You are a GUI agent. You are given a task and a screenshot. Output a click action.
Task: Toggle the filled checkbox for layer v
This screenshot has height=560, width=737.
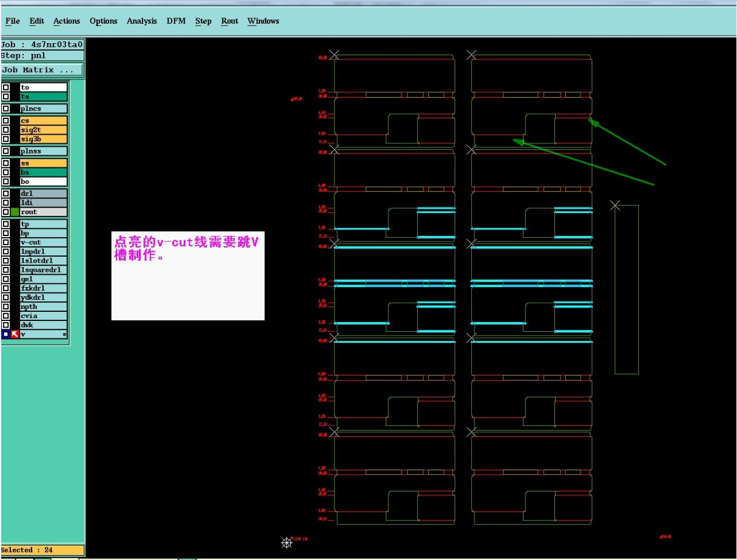pyautogui.click(x=6, y=334)
